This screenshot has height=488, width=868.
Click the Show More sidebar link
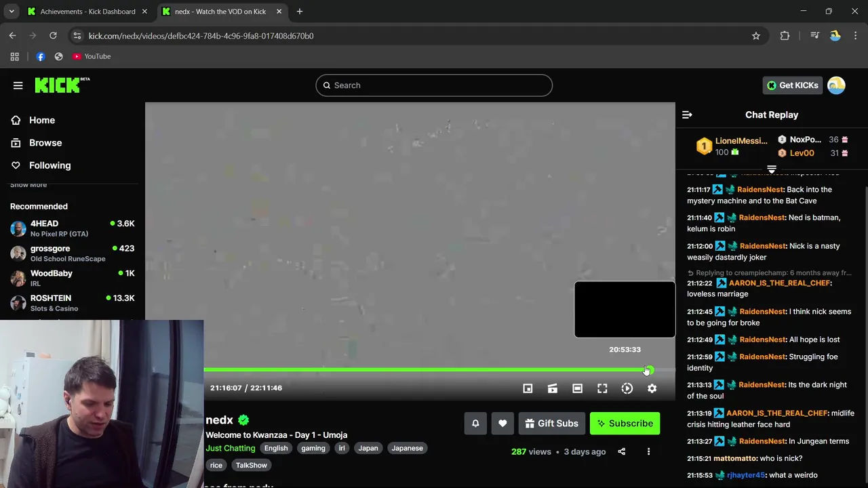pyautogui.click(x=28, y=185)
